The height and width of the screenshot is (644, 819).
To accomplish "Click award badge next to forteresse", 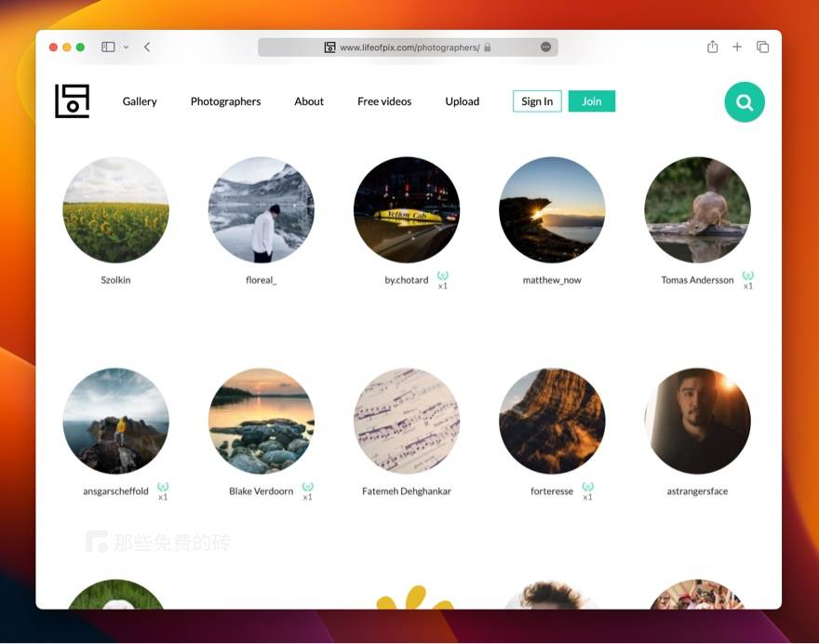I will click(587, 491).
